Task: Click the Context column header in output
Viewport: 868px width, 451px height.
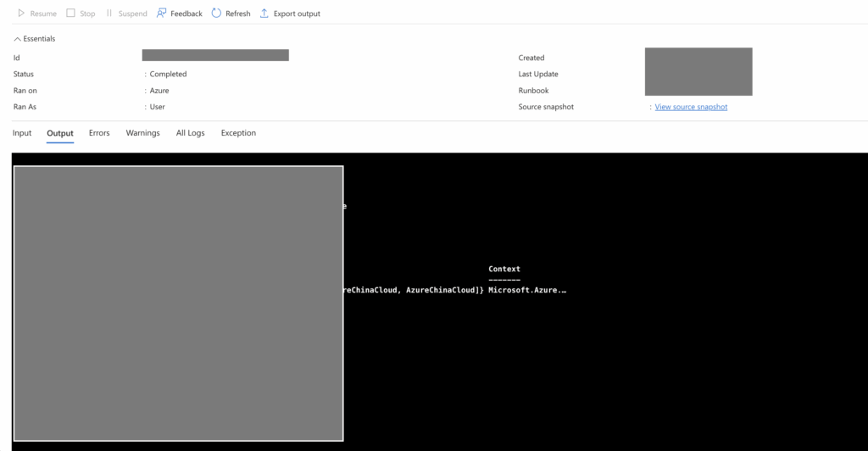Action: click(x=504, y=269)
